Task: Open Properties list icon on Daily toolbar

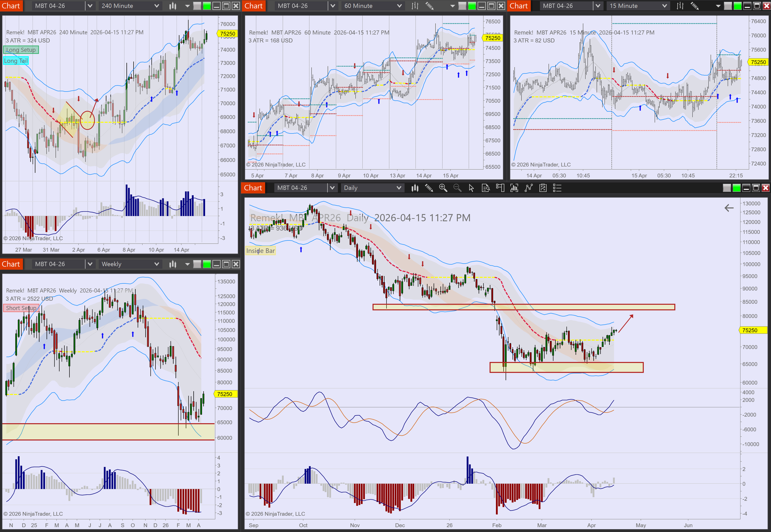Action: click(557, 188)
